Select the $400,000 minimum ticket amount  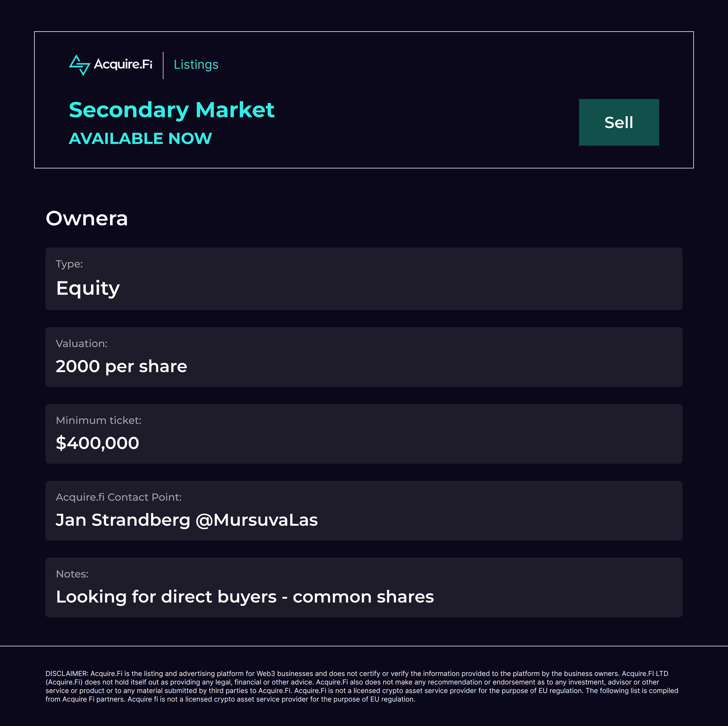[x=97, y=443]
